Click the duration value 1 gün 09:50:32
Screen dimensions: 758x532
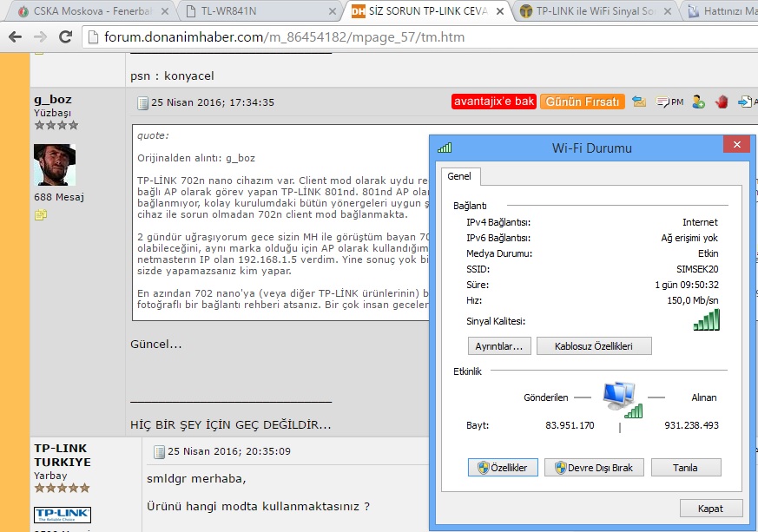[x=687, y=285]
